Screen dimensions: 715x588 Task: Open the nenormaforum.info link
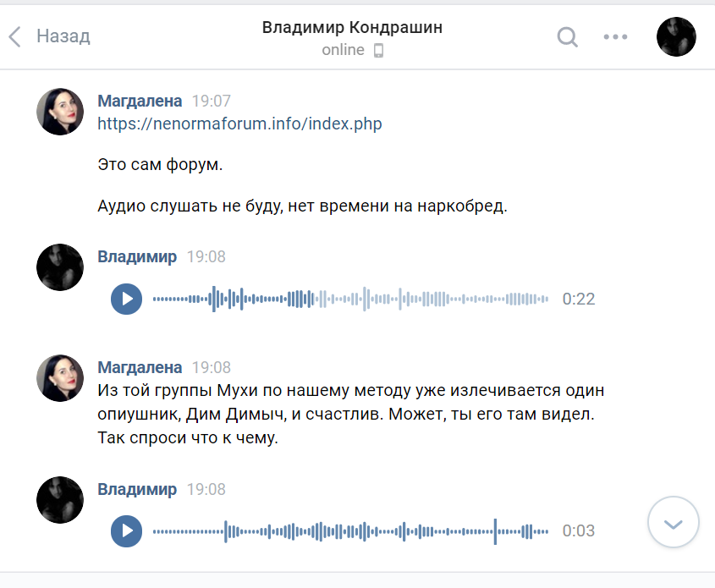point(239,124)
